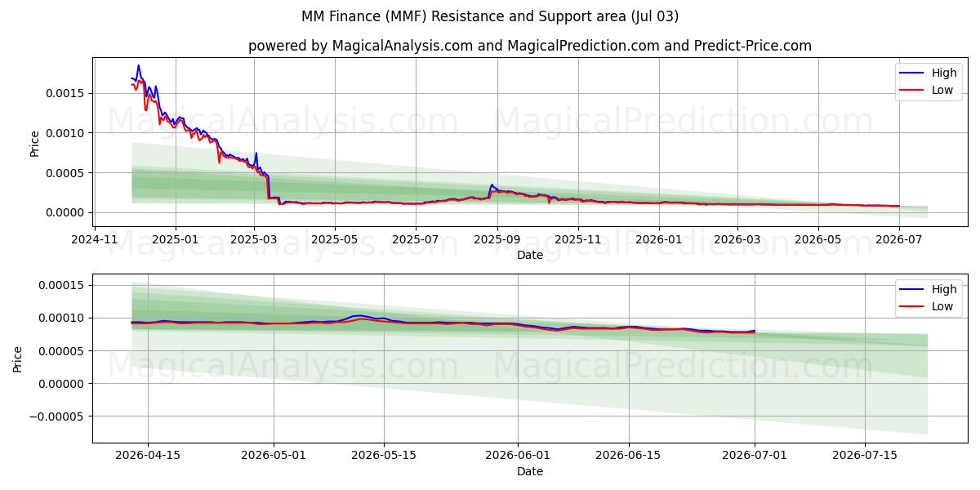Viewport: 980px width, 490px height.
Task: Click the 'Date' axis label under the bottom chart
Action: tap(530, 471)
